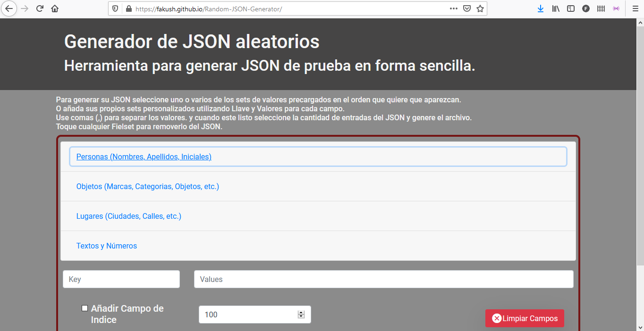Screen dimensions: 644x331
Task: Click the X icon in Limpiar Campos
Action: point(497,318)
